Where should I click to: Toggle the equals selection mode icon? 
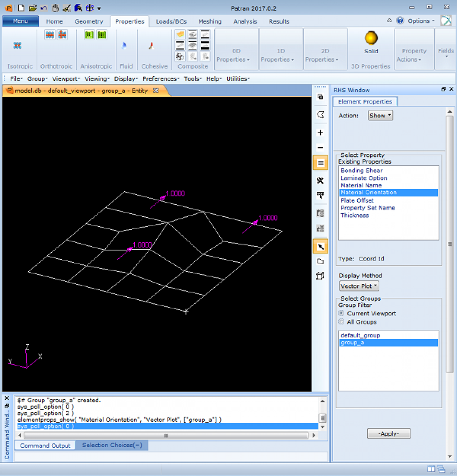320,162
